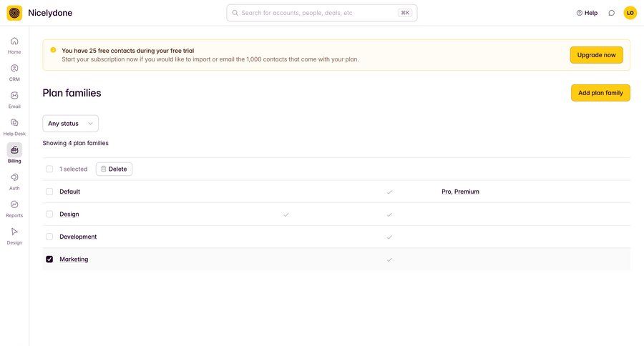Toggle the select-all checkbox in table header
This screenshot has width=644, height=346.
click(x=49, y=169)
